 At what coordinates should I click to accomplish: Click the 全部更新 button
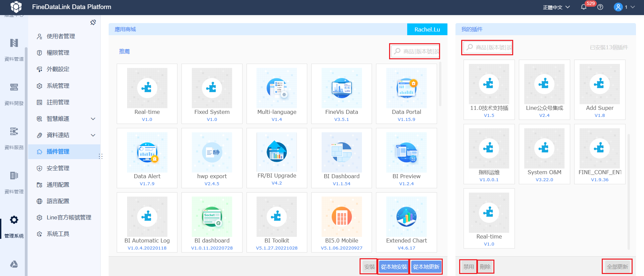click(617, 267)
